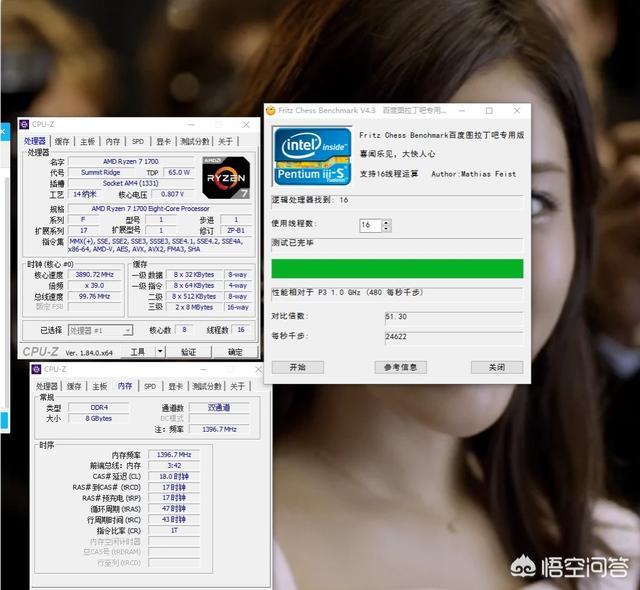Click the 双通道 channel value
This screenshot has width=640, height=590.
(x=219, y=408)
